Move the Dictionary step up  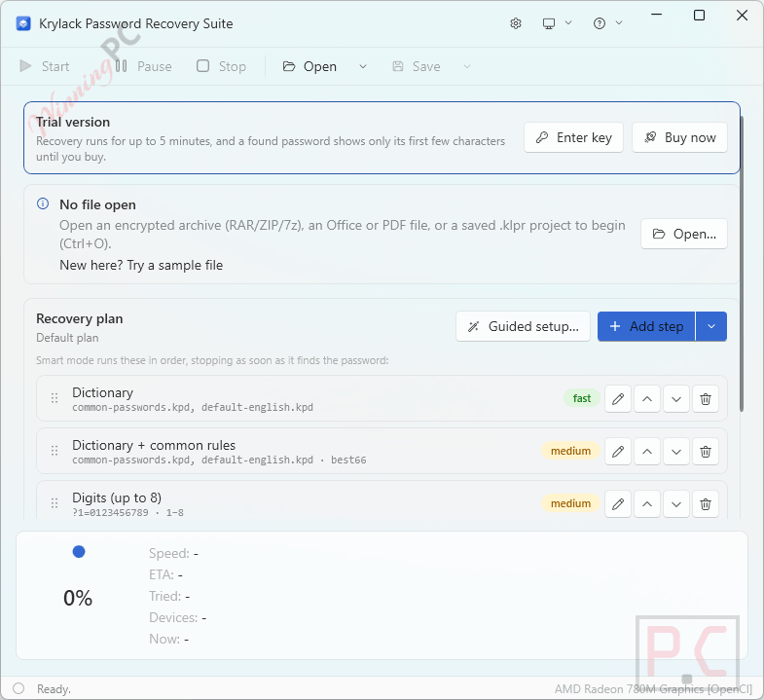(647, 399)
